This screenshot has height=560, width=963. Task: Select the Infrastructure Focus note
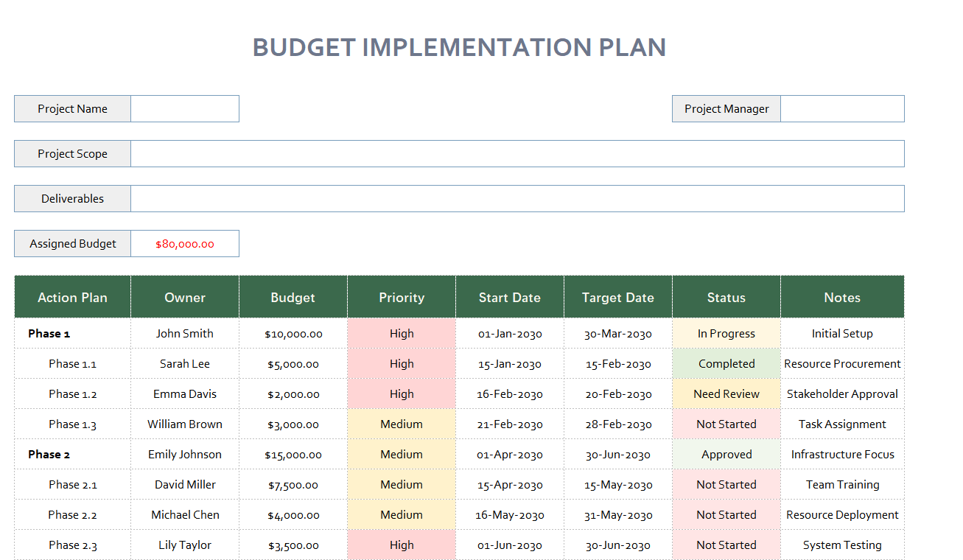842,454
